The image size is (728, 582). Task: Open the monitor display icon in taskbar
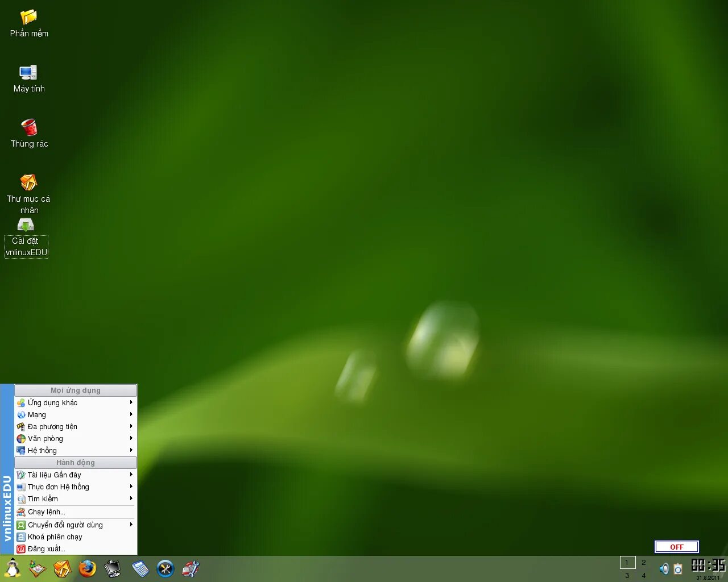113,568
